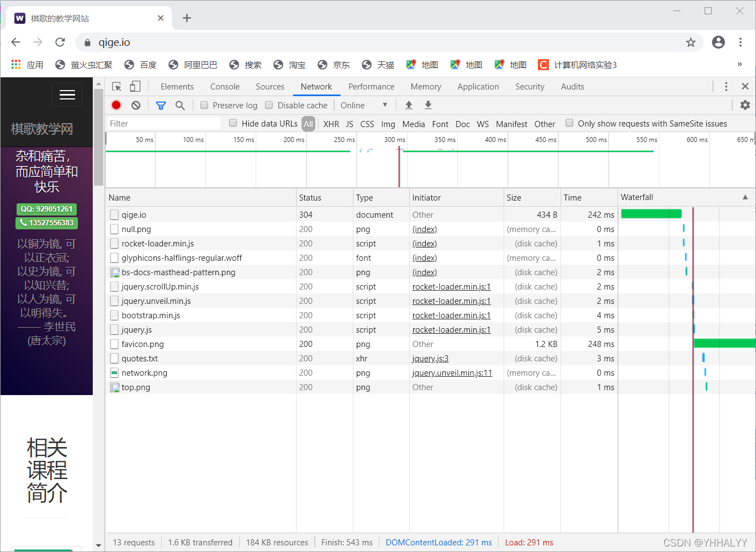Viewport: 756px width, 552px height.
Task: Click the green qige.io waterfall bar
Action: coord(651,214)
